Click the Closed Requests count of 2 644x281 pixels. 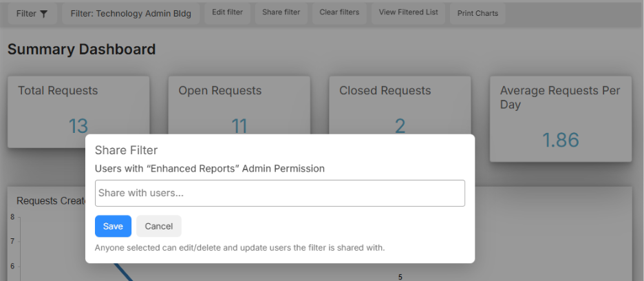tap(400, 126)
